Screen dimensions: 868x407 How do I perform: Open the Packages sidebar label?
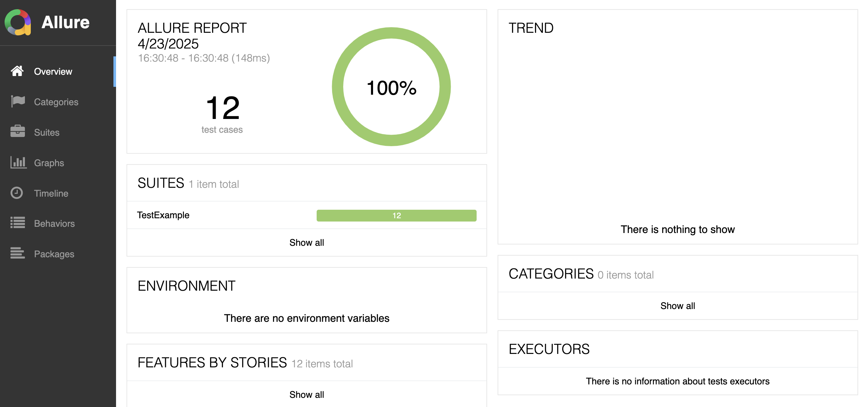54,254
